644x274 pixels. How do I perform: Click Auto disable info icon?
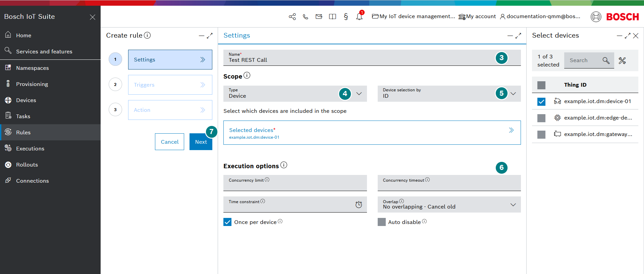[424, 221]
